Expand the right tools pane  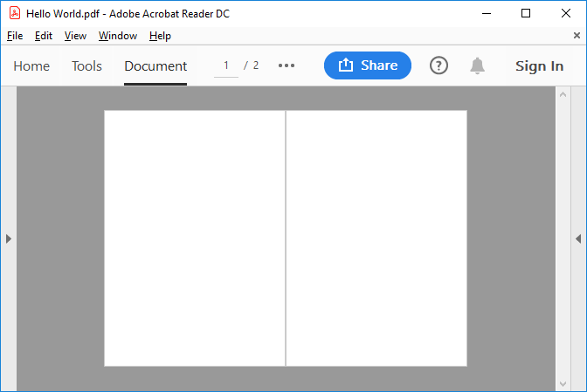point(578,238)
